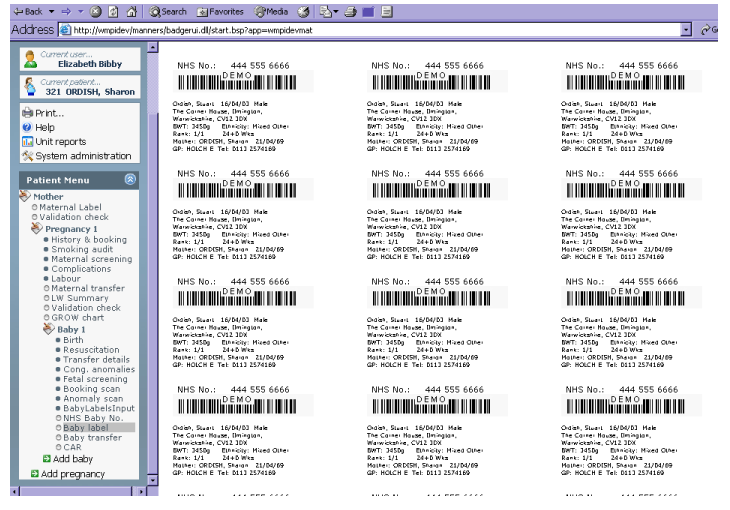Select LW Summary

tap(80, 298)
